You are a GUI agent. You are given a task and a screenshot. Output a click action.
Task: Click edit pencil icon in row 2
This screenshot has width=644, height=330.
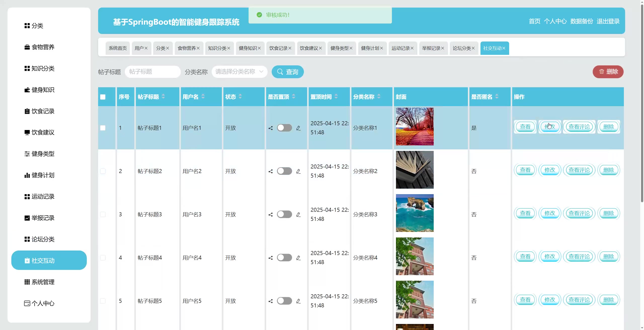point(298,171)
